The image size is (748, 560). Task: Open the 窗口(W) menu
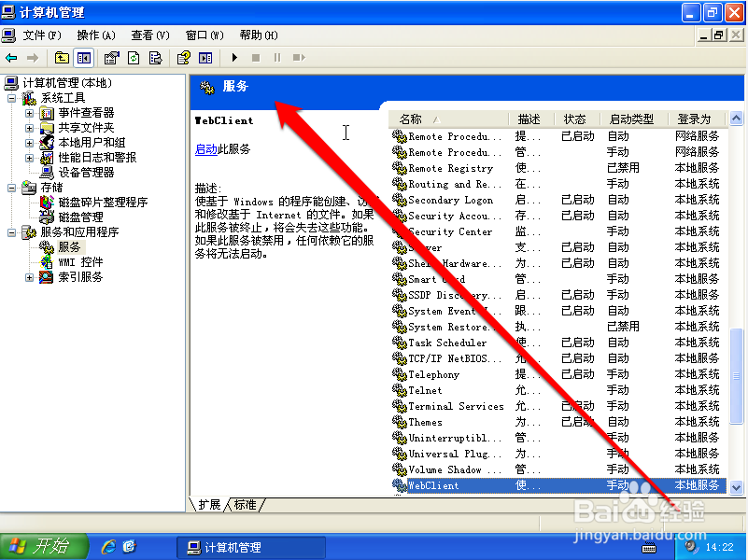[205, 35]
